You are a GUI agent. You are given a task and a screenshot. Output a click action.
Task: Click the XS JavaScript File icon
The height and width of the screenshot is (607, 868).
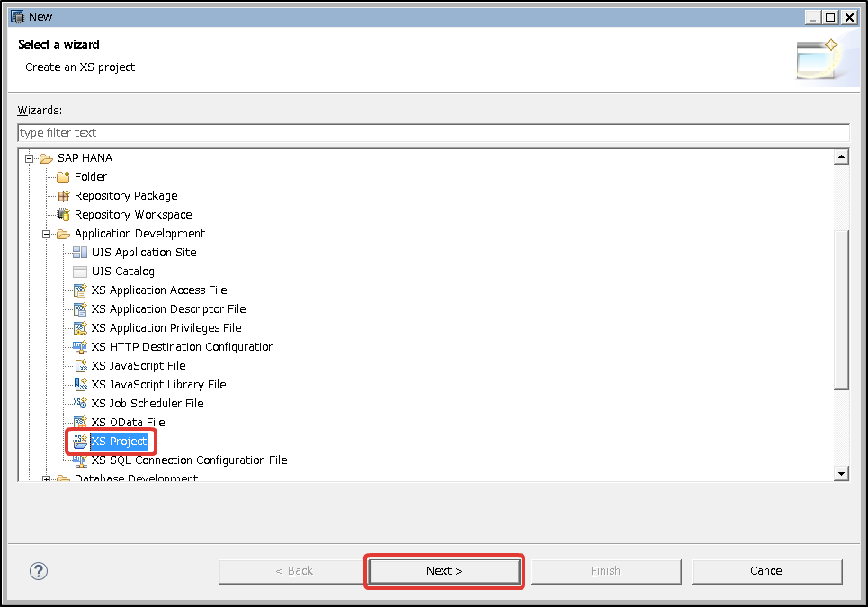click(x=81, y=366)
